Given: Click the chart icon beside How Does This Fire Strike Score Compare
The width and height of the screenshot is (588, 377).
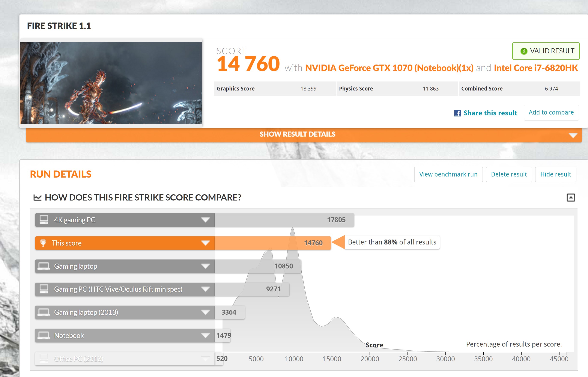Looking at the screenshot, I should 38,197.
